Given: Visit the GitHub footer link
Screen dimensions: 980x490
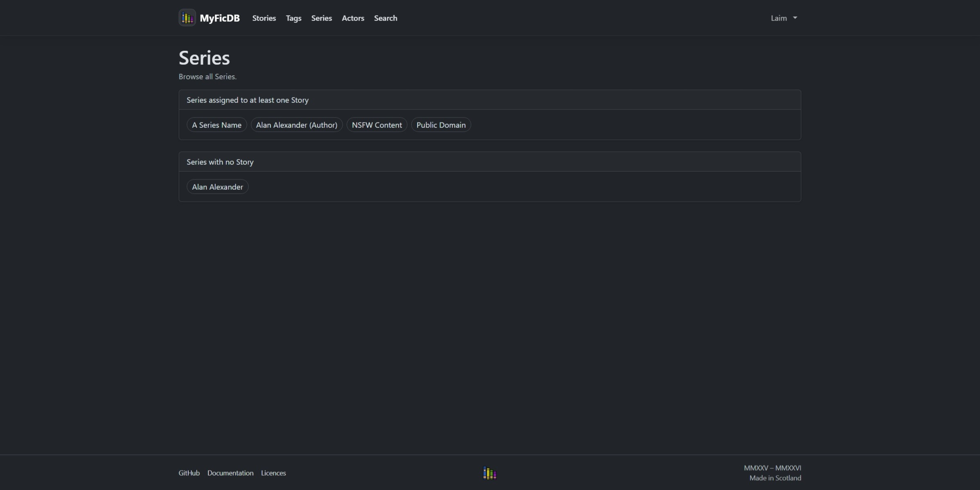Looking at the screenshot, I should coord(189,473).
